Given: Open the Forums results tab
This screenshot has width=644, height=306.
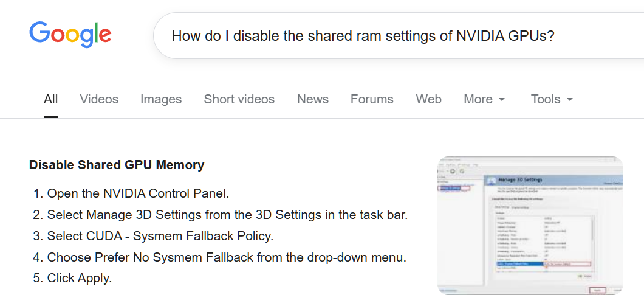Looking at the screenshot, I should pyautogui.click(x=372, y=99).
